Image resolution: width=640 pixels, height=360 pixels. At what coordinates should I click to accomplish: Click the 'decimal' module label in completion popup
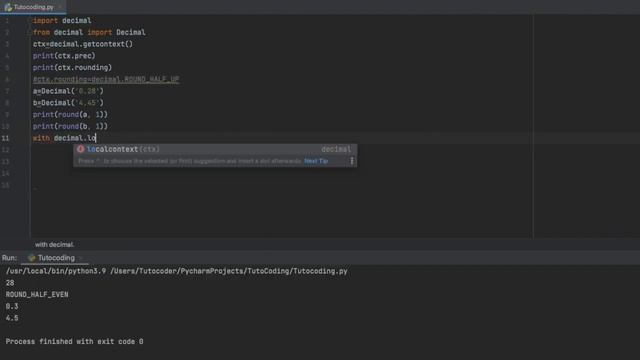tap(336, 149)
